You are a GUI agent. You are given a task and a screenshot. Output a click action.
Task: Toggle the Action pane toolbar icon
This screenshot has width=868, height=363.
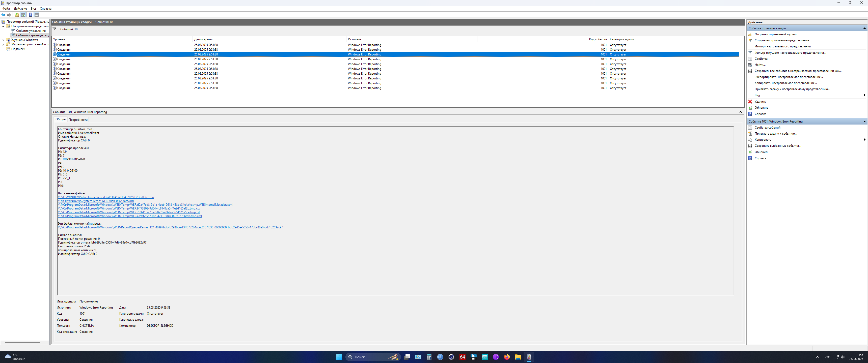(36, 15)
